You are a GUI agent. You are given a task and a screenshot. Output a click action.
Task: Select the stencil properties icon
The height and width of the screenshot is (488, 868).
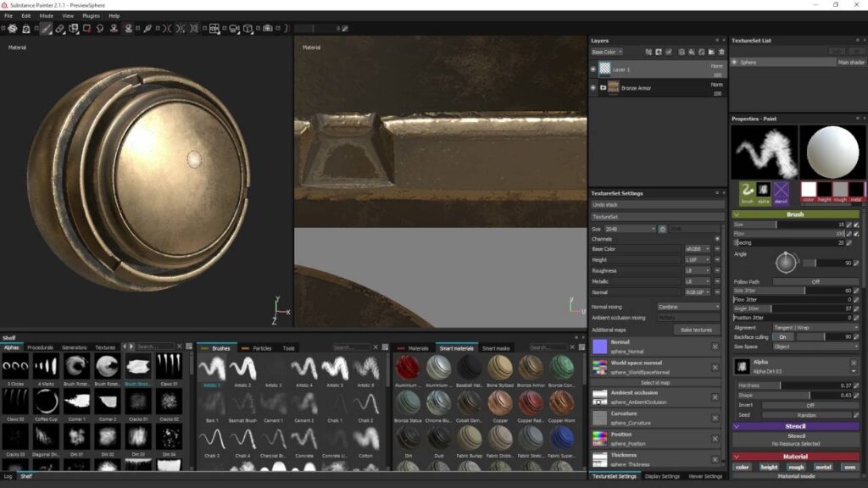pyautogui.click(x=781, y=192)
